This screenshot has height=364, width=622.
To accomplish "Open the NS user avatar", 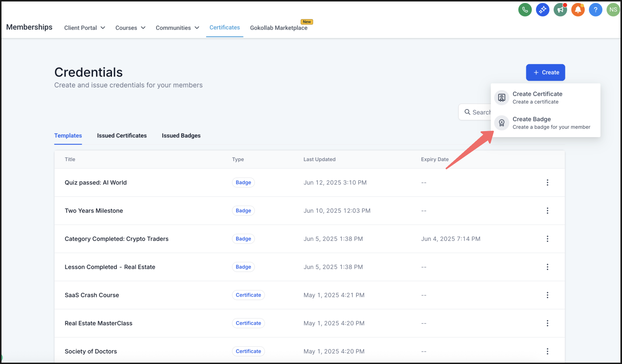I will tap(613, 10).
